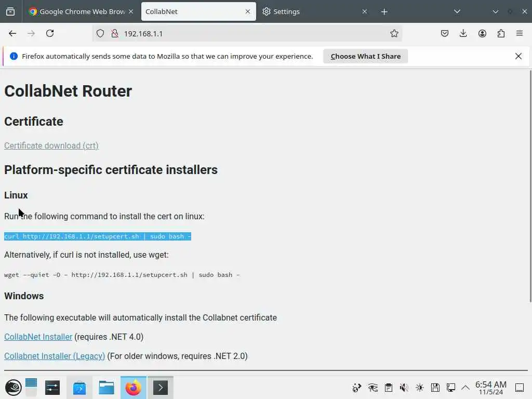Image resolution: width=532 pixels, height=399 pixels.
Task: Reload the current page
Action: 50,33
